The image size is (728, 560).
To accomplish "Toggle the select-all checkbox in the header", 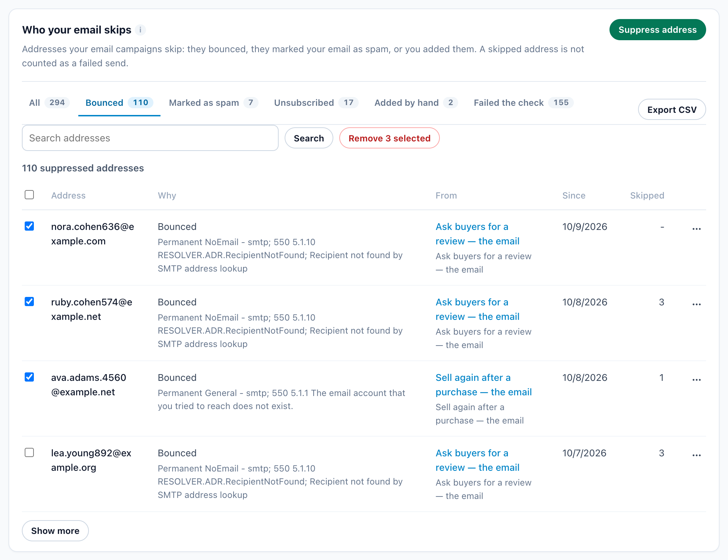I will point(29,195).
